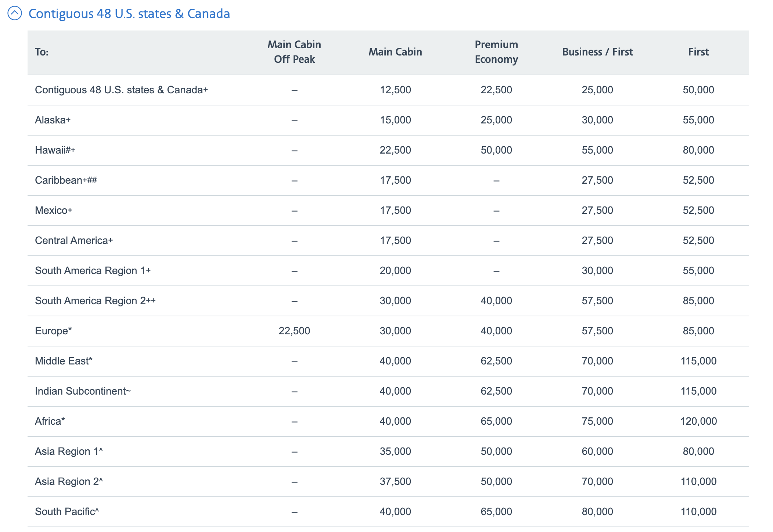Select the 12,500 Main Cabin value for Contiguous 48
Image resolution: width=773 pixels, height=532 pixels.
click(x=395, y=90)
